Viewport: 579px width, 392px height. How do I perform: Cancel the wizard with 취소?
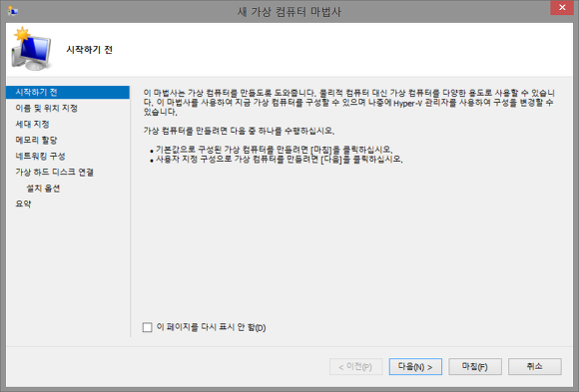pos(535,366)
